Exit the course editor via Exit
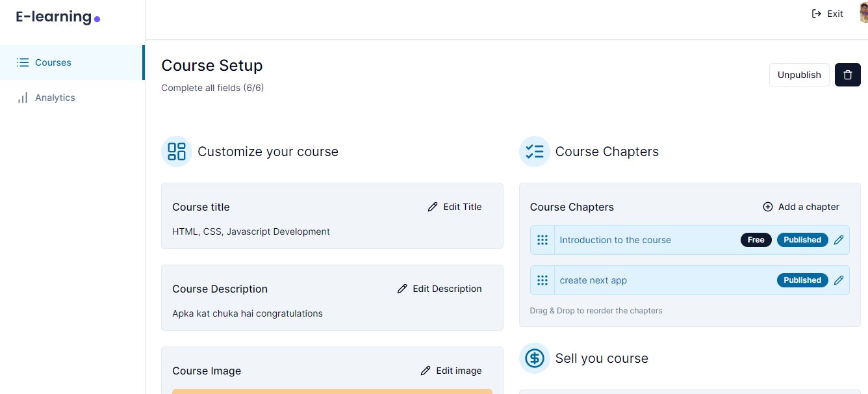Viewport: 868px width, 394px height. [x=828, y=14]
